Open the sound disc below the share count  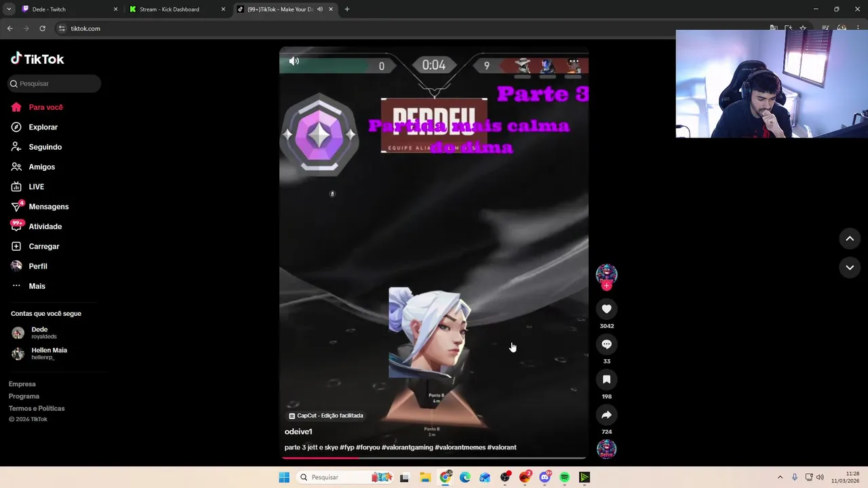tap(606, 449)
